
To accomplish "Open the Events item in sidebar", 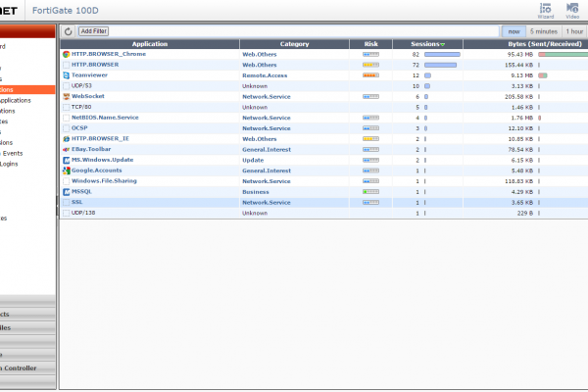I will 13,153.
